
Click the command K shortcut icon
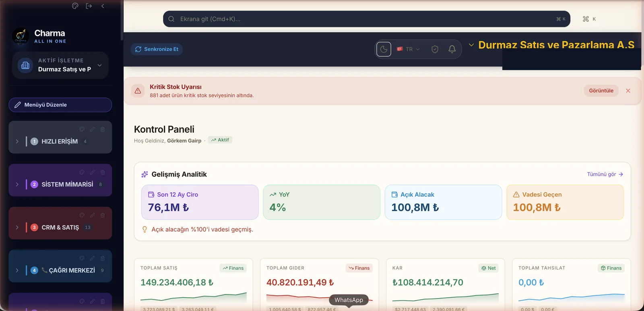coord(589,19)
